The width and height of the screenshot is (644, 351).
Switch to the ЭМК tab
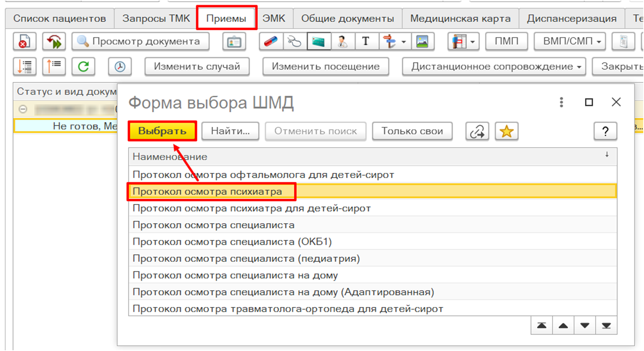[x=274, y=18]
